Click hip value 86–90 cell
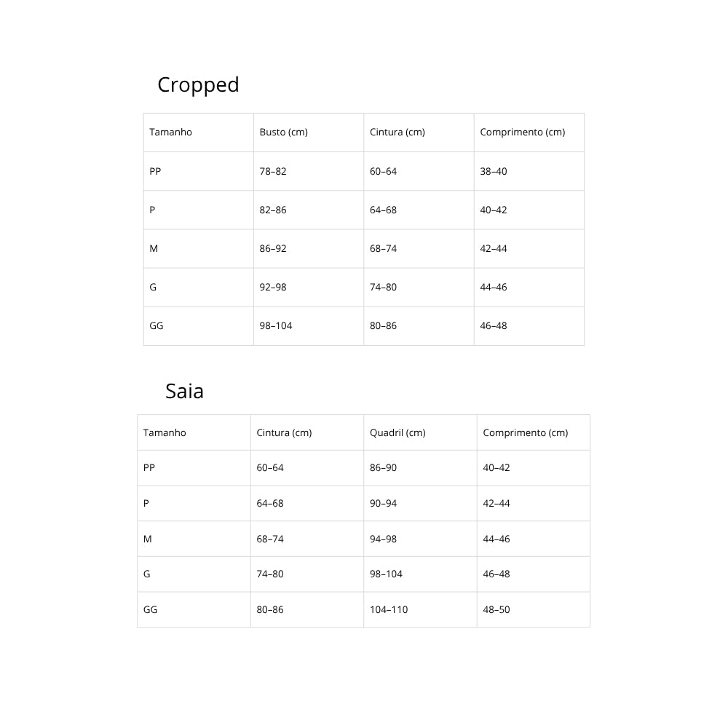This screenshot has width=728, height=728. [x=383, y=468]
